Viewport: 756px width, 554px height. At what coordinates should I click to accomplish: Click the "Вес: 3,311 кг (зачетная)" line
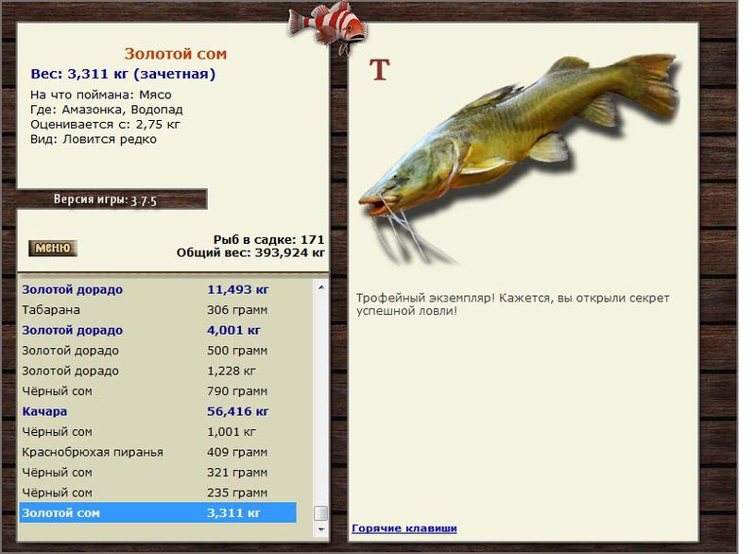tap(123, 74)
